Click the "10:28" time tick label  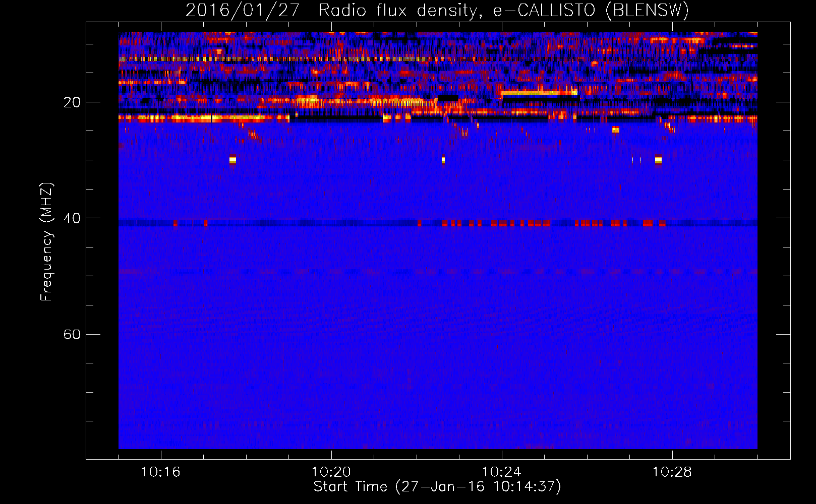[672, 472]
